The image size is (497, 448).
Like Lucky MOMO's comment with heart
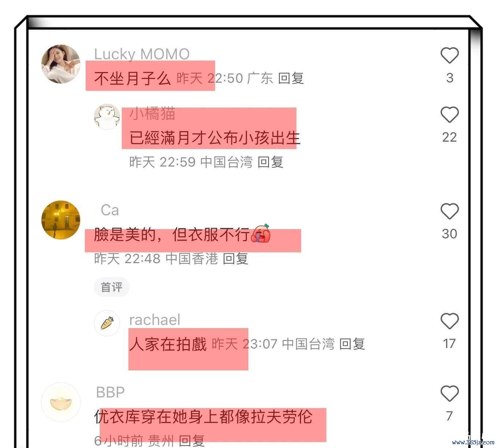(x=449, y=56)
